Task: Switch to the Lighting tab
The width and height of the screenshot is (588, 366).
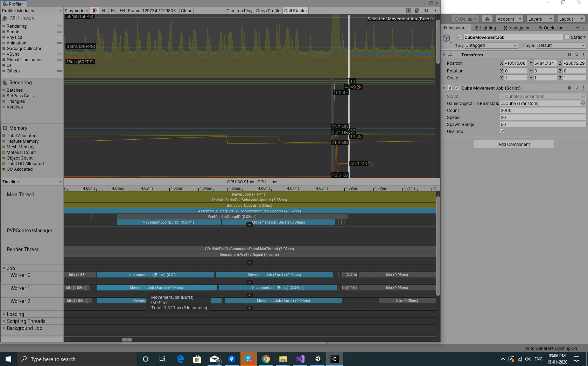Action: coord(485,28)
